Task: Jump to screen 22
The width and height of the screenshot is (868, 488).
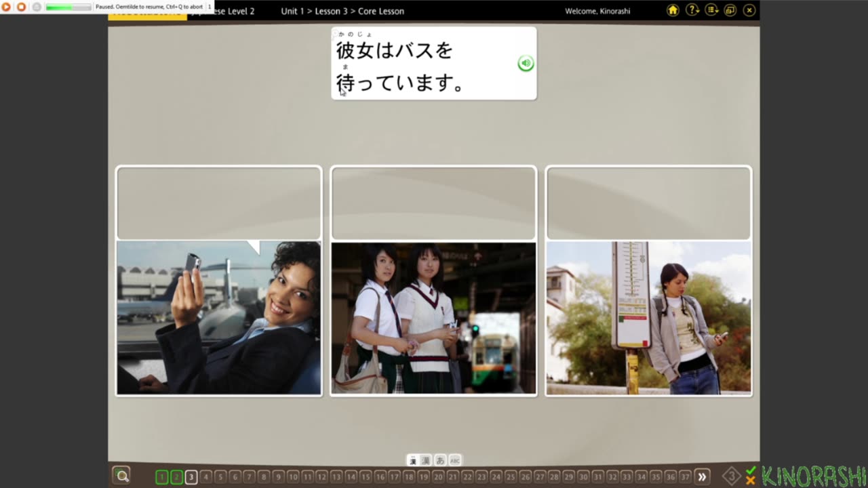Action: point(467,476)
